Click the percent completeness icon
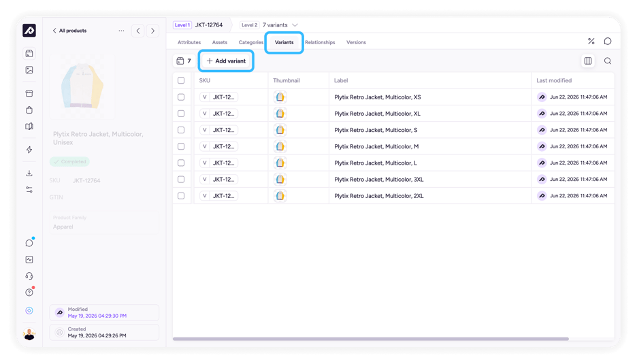 point(591,41)
